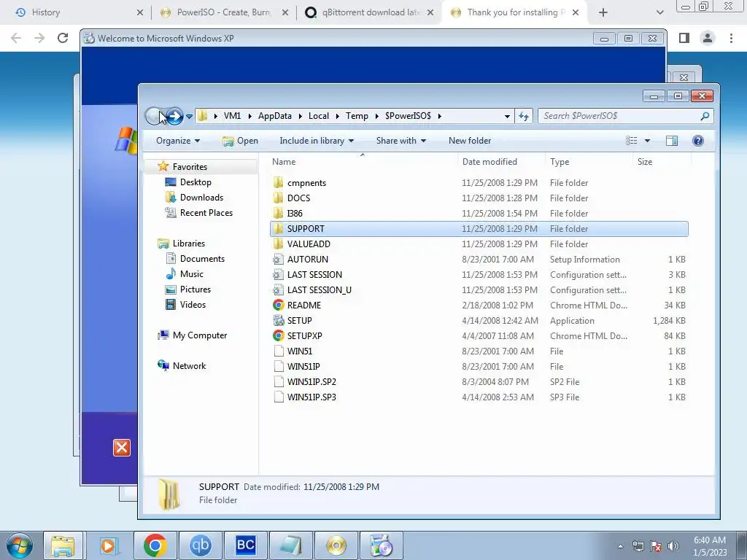Open the view options dropdown arrow

(647, 141)
